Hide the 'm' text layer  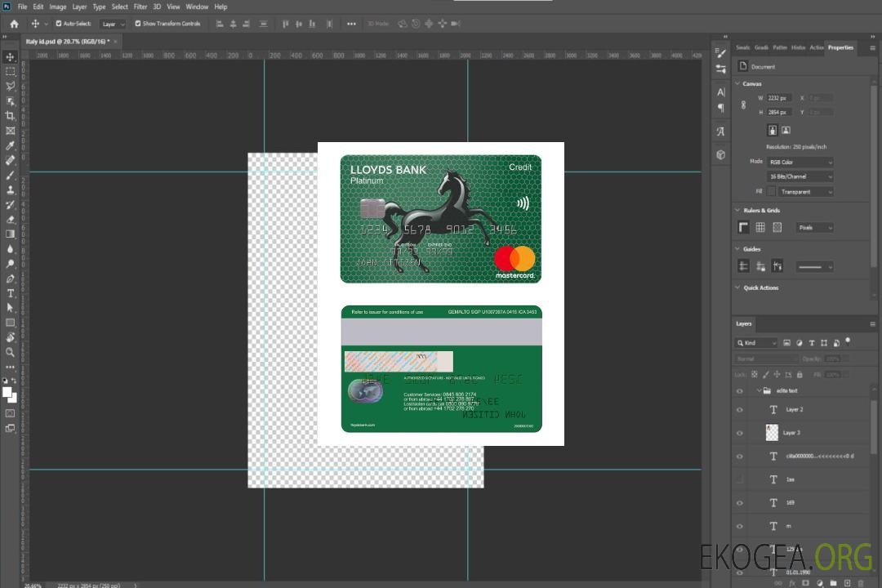point(740,526)
